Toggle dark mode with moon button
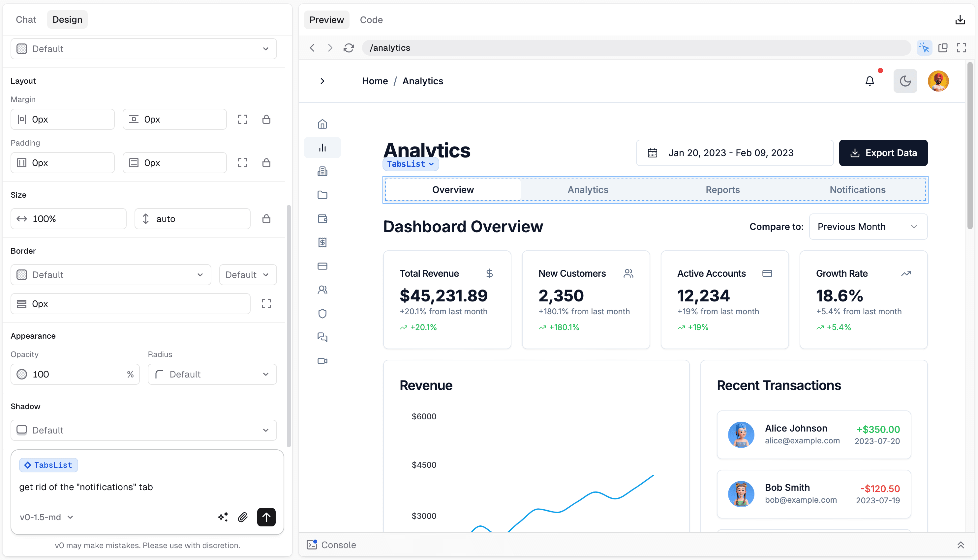The width and height of the screenshot is (978, 560). coord(905,81)
